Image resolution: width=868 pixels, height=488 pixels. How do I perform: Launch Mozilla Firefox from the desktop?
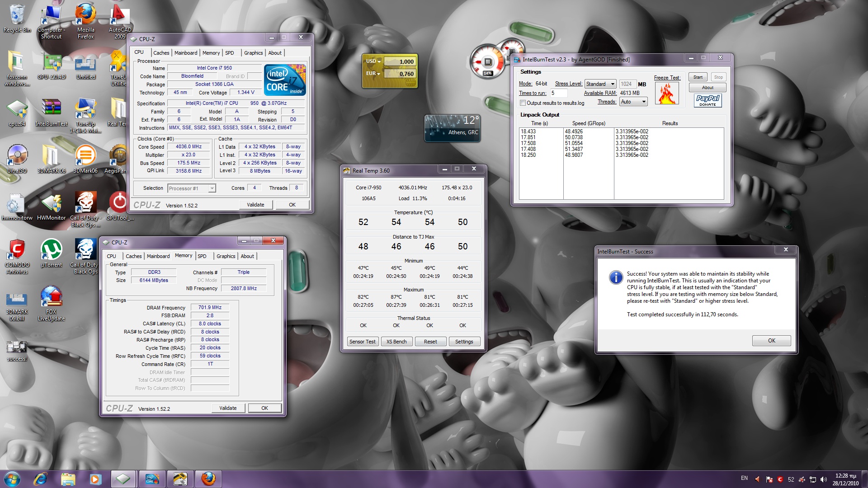(85, 20)
